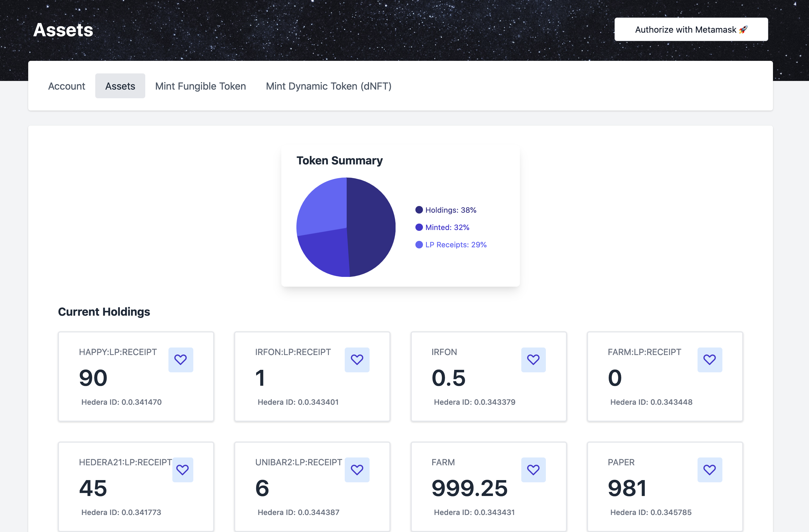Favorite HEDERA21:LP:RECEIPT with heart icon

tap(182, 469)
